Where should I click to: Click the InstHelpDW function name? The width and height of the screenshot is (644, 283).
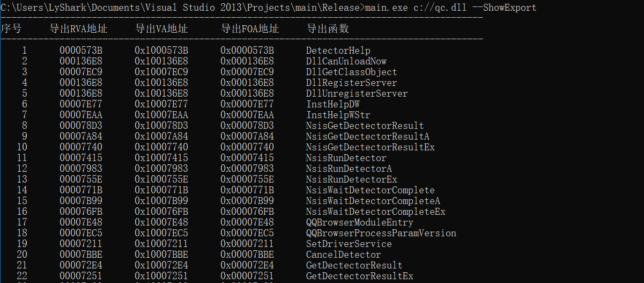332,104
